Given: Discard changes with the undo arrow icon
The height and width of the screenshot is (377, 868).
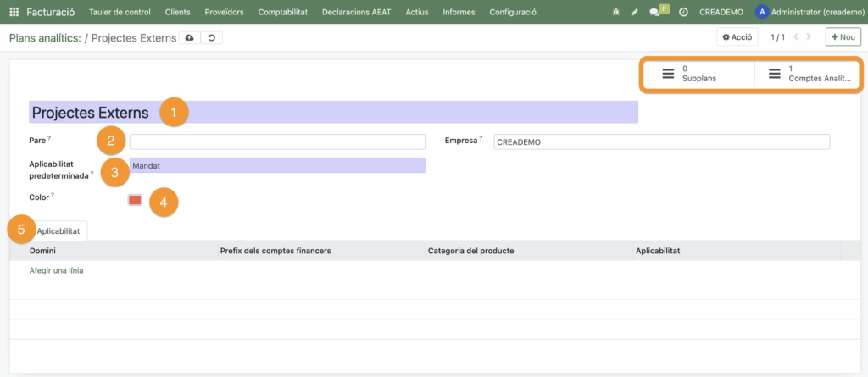Looking at the screenshot, I should [x=212, y=38].
